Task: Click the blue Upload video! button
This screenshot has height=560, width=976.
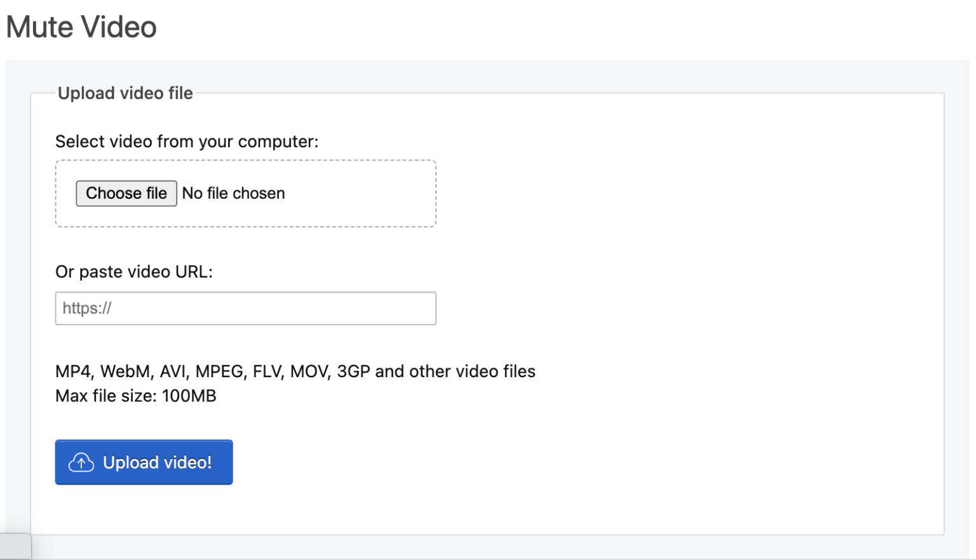Action: click(x=144, y=462)
